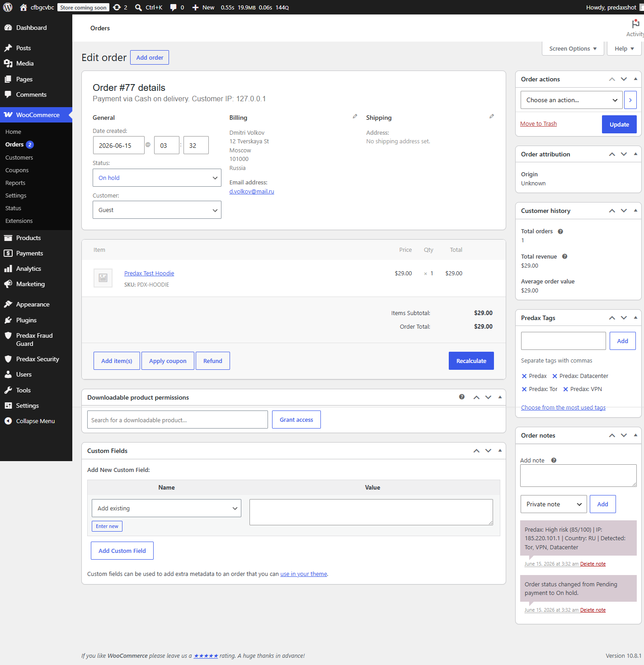This screenshot has height=665, width=644.
Task: Open the Ctrl+K search icon
Action: (138, 7)
